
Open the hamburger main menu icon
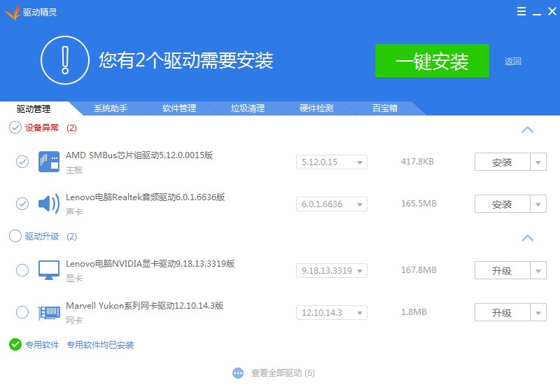(x=521, y=11)
